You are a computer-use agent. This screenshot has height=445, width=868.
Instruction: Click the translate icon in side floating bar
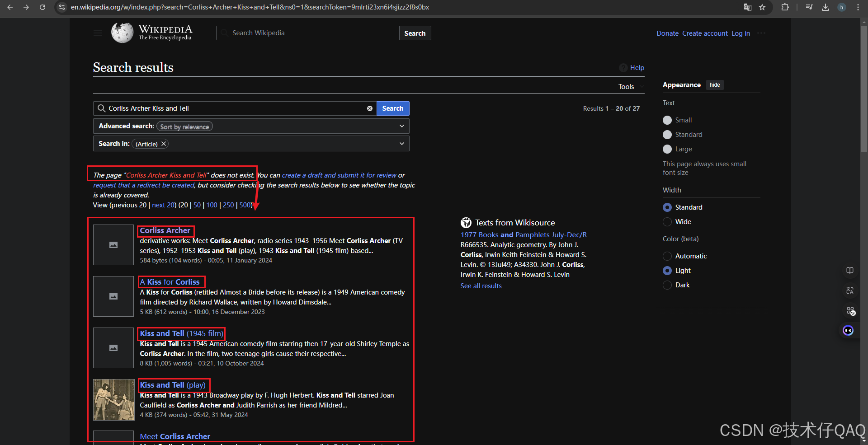click(850, 290)
